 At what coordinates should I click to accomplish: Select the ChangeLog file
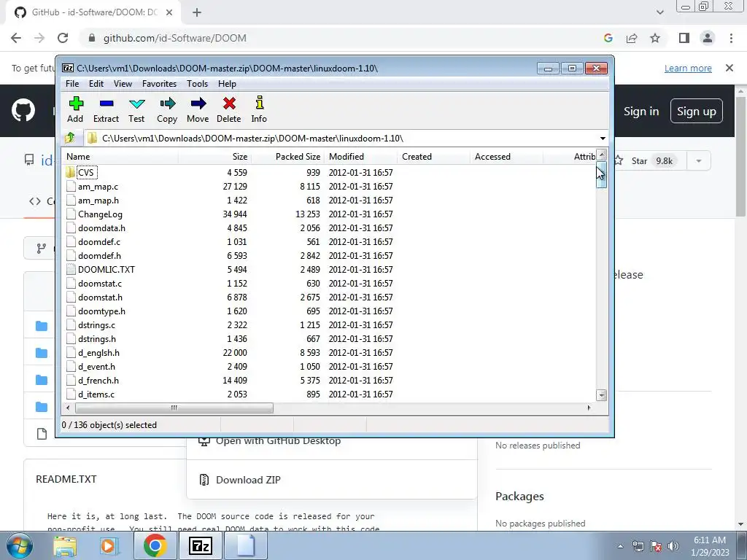[x=100, y=214]
